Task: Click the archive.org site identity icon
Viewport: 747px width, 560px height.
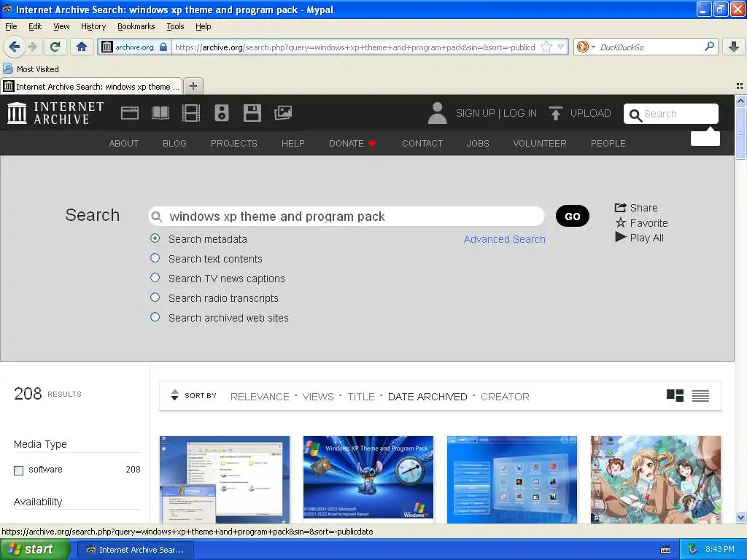Action: [x=107, y=47]
